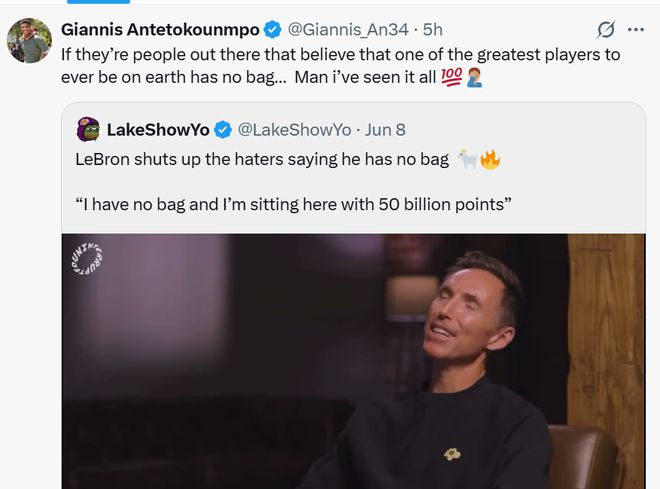Screen dimensions: 660x489
Task: Open the quoted tweet's Jun 8 date
Action: click(x=387, y=130)
